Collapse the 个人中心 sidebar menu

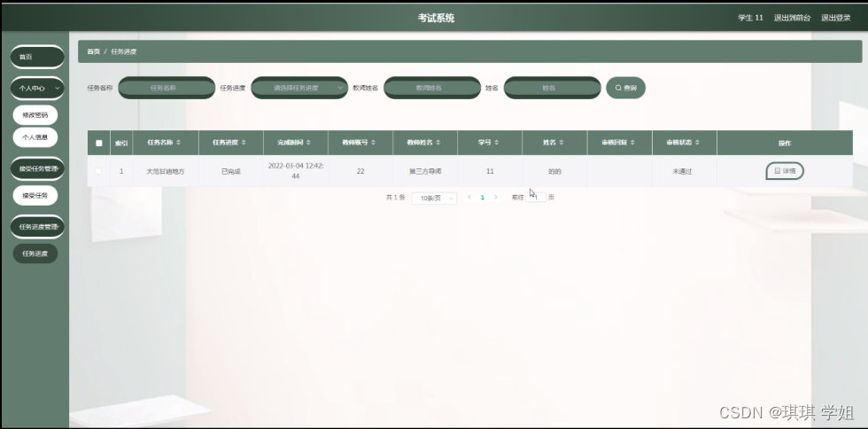[x=37, y=88]
